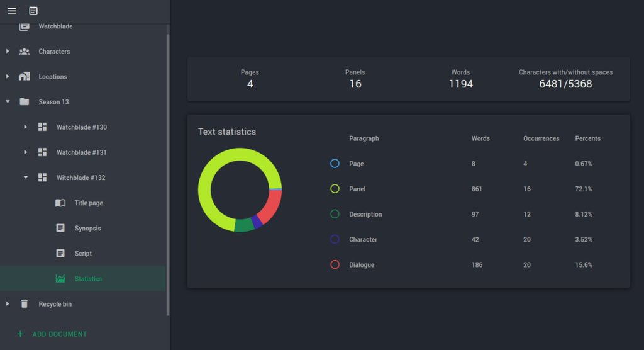The image size is (644, 350).
Task: Open the hamburger menu
Action: coord(11,11)
